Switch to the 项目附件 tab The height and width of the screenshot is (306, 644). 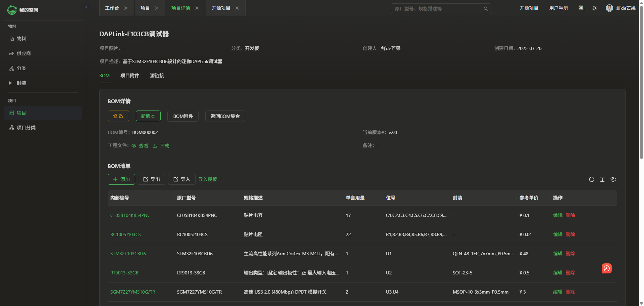130,76
